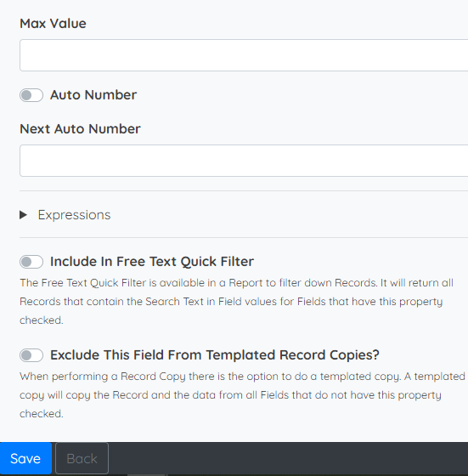Click the divider line above Expressions
The image size is (468, 476).
click(x=244, y=191)
